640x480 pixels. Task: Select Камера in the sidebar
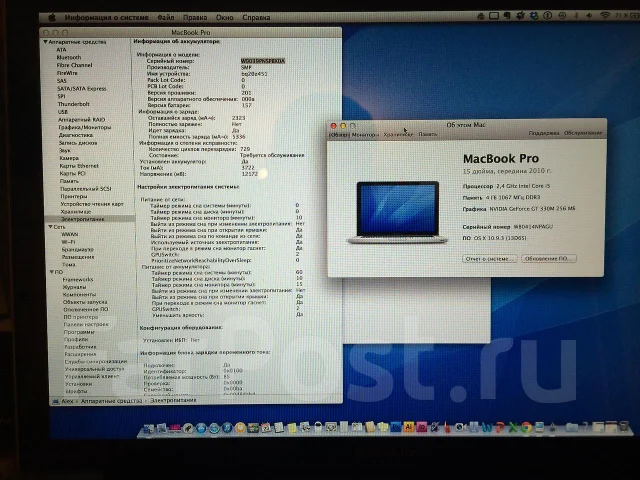click(69, 158)
